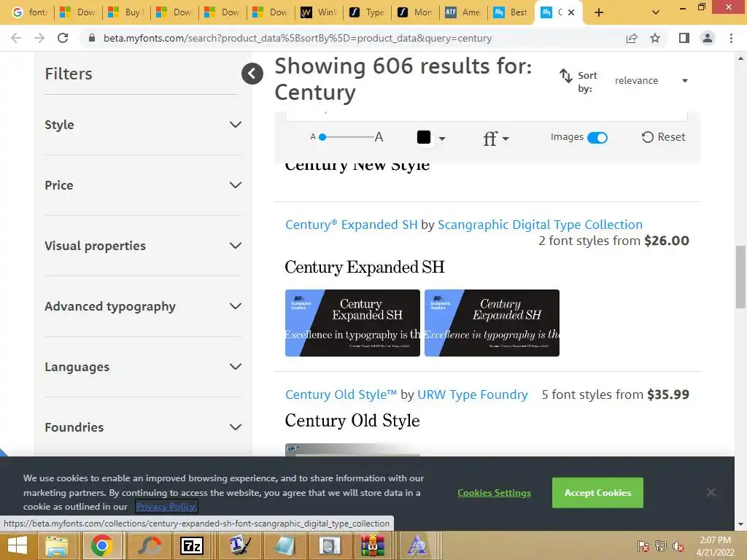Open Century Old Style font link
Screen dimensions: 747x560
(341, 394)
